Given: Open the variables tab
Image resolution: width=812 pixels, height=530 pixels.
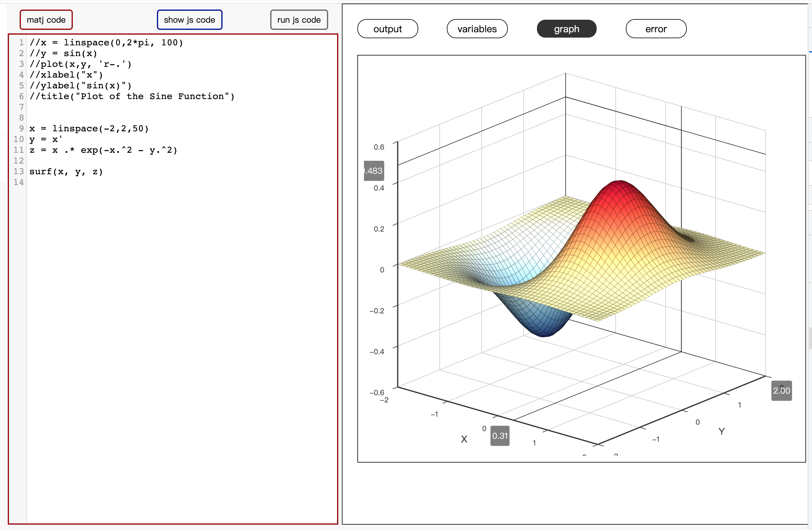Looking at the screenshot, I should click(477, 29).
